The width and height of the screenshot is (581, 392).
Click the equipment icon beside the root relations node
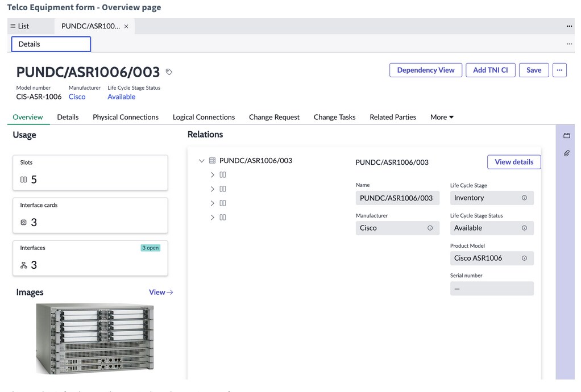tap(213, 161)
